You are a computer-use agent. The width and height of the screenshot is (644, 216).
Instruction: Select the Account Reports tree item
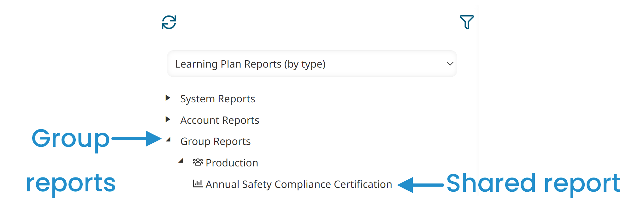click(x=220, y=120)
